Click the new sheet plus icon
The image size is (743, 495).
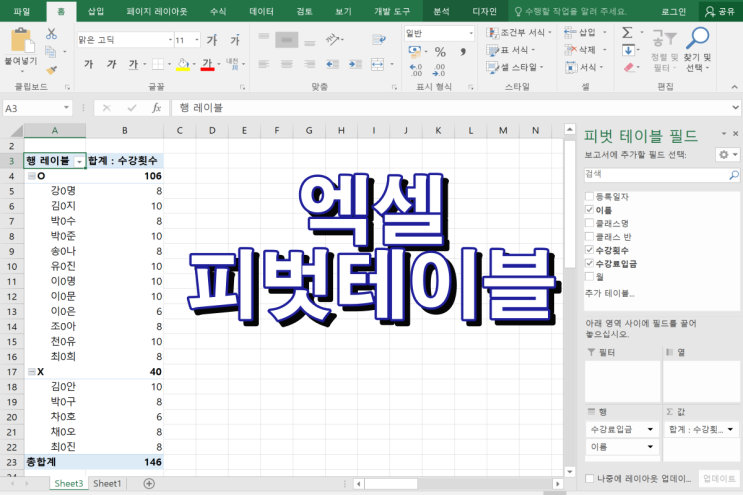[149, 483]
